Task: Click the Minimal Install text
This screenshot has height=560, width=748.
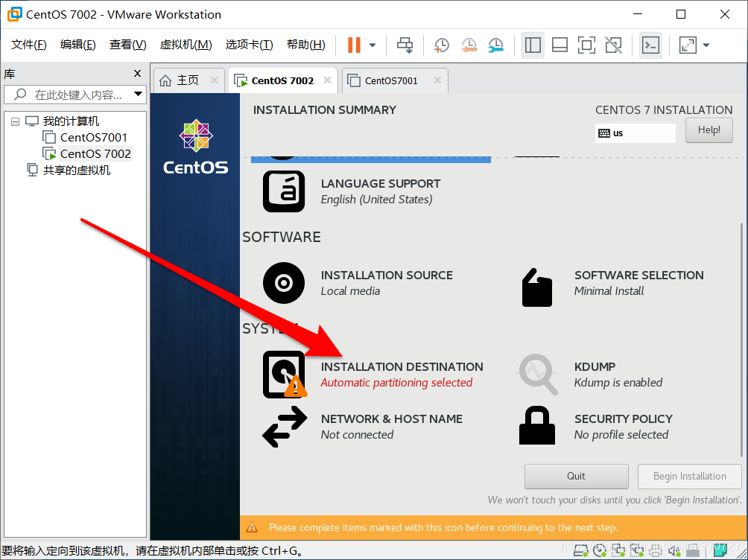Action: (609, 291)
